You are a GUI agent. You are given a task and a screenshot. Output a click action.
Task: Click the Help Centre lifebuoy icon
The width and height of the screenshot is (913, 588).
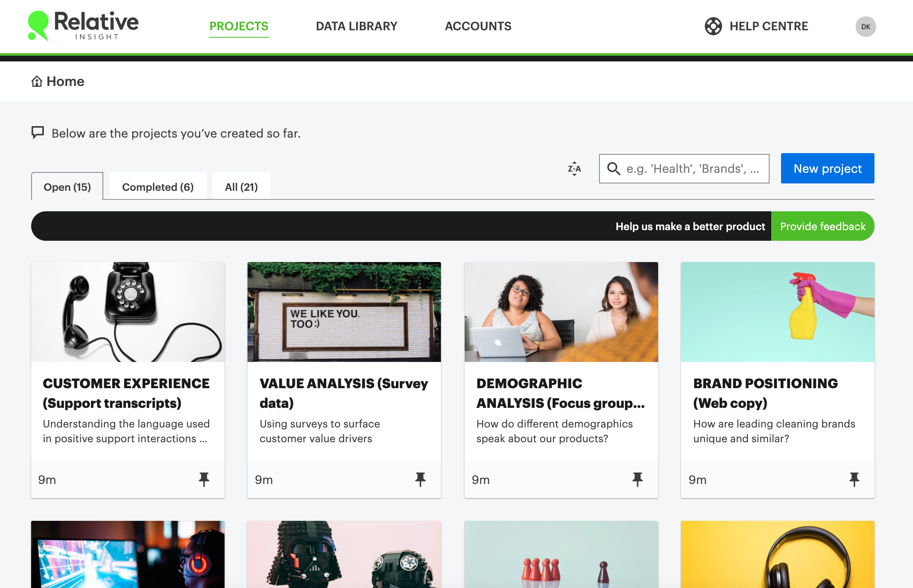[x=713, y=26]
